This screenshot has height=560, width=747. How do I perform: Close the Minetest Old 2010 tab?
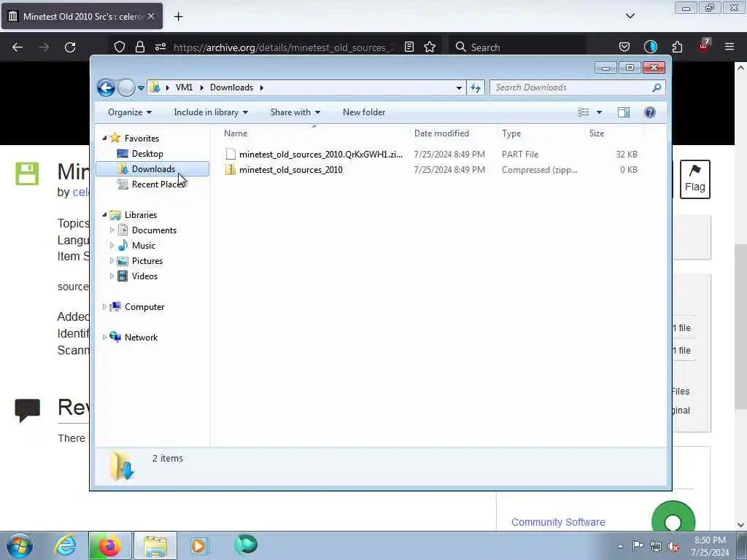[x=150, y=16]
